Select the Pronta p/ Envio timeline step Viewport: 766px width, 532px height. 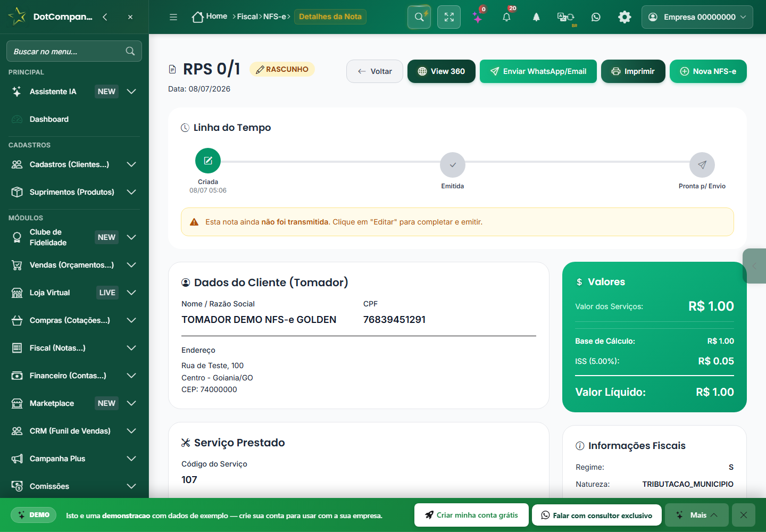point(702,165)
